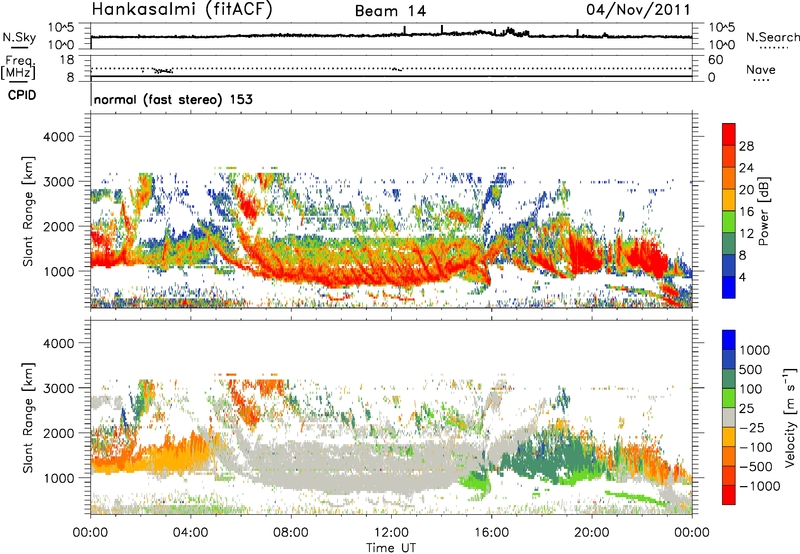Click the 'N.Search' legend label
This screenshot has height=554, width=800.
click(x=772, y=37)
